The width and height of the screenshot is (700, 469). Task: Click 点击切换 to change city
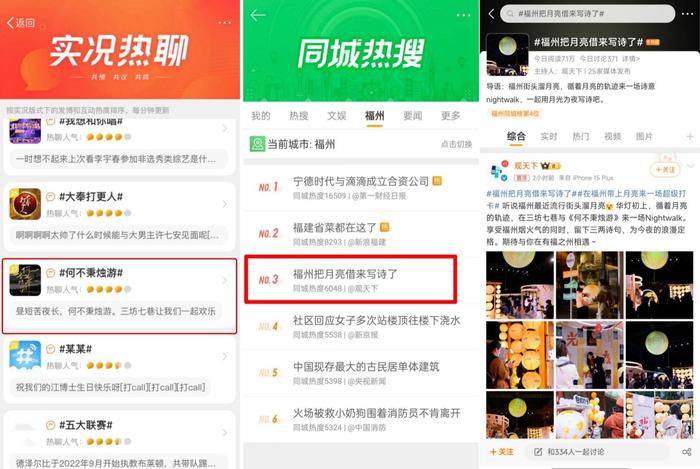point(456,144)
